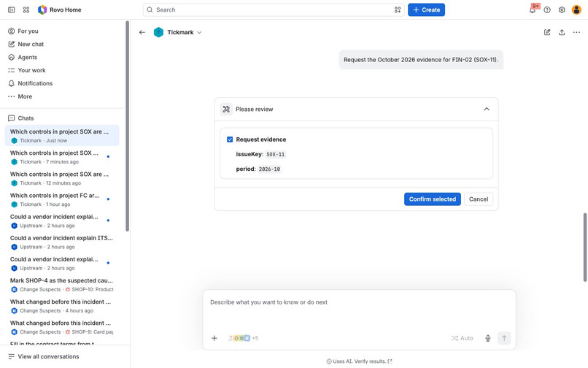Viewport: 588px width, 368px height.
Task: Uncheck the Request evidence checkbox
Action: 230,139
